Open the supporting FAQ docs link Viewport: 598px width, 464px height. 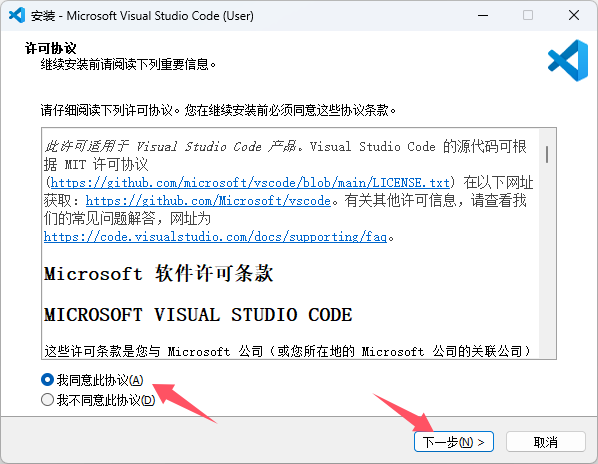(x=215, y=237)
